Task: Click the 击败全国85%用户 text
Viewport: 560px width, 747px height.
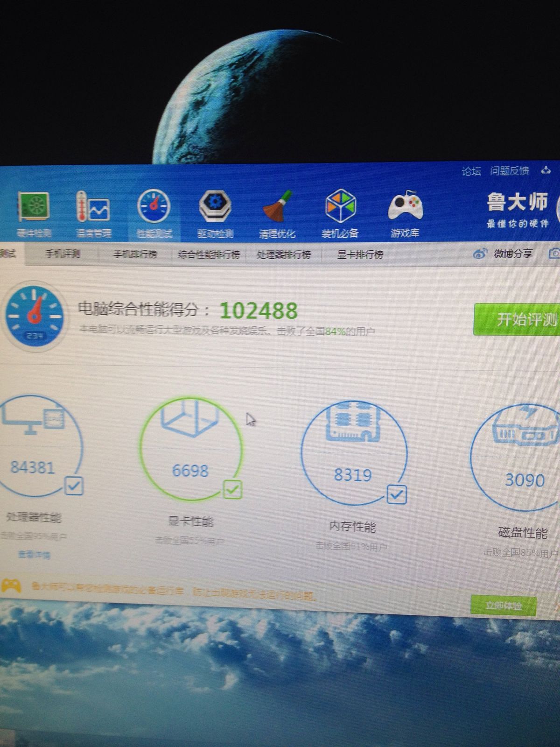Action: 521,552
